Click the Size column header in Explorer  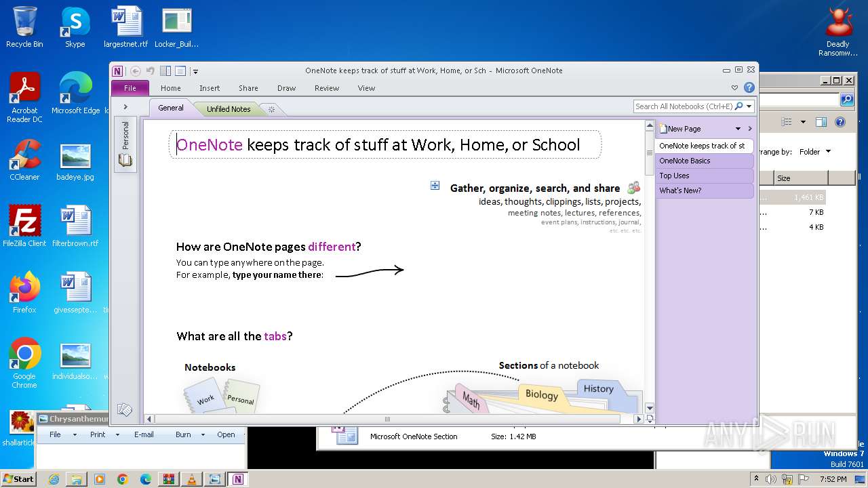pos(801,178)
